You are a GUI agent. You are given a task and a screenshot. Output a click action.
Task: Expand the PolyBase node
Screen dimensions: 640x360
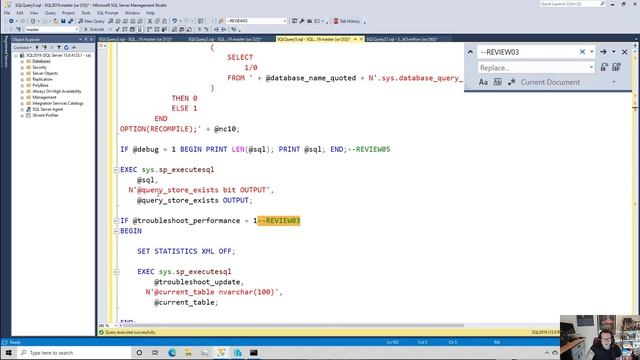[x=22, y=85]
